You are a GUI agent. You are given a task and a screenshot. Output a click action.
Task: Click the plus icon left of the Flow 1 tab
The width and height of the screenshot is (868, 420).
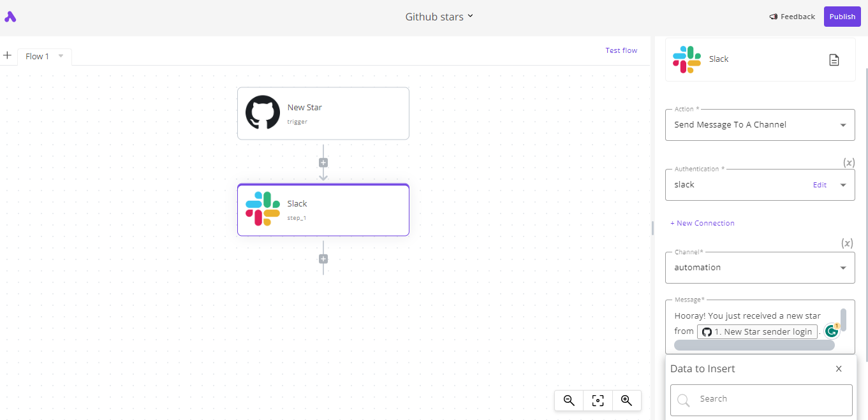[x=7, y=56]
